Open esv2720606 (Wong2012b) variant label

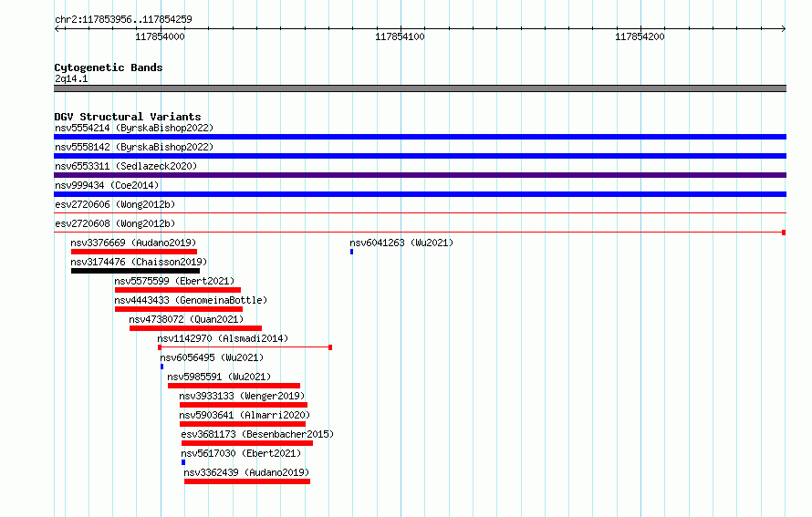pos(115,204)
